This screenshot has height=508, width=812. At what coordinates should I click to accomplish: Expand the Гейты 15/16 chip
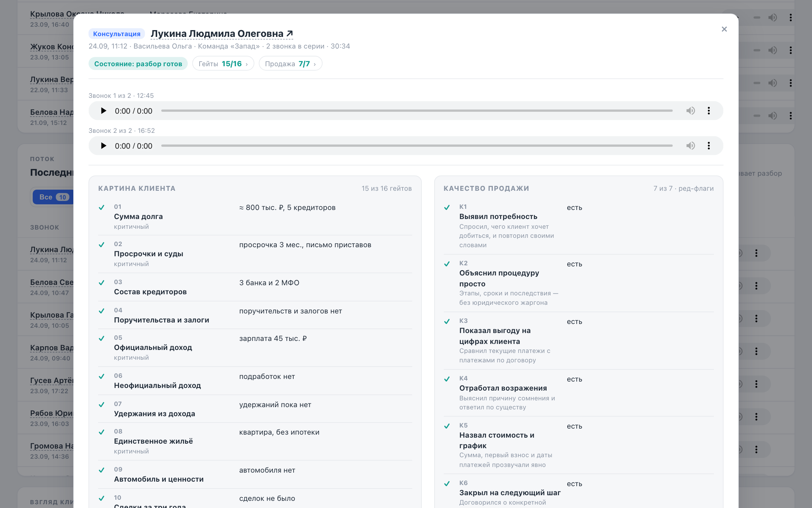tap(223, 64)
